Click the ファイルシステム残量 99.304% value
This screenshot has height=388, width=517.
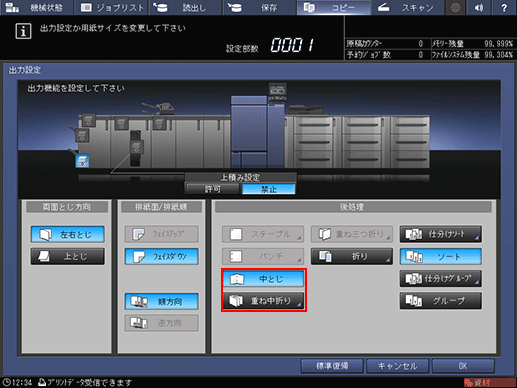(x=498, y=55)
